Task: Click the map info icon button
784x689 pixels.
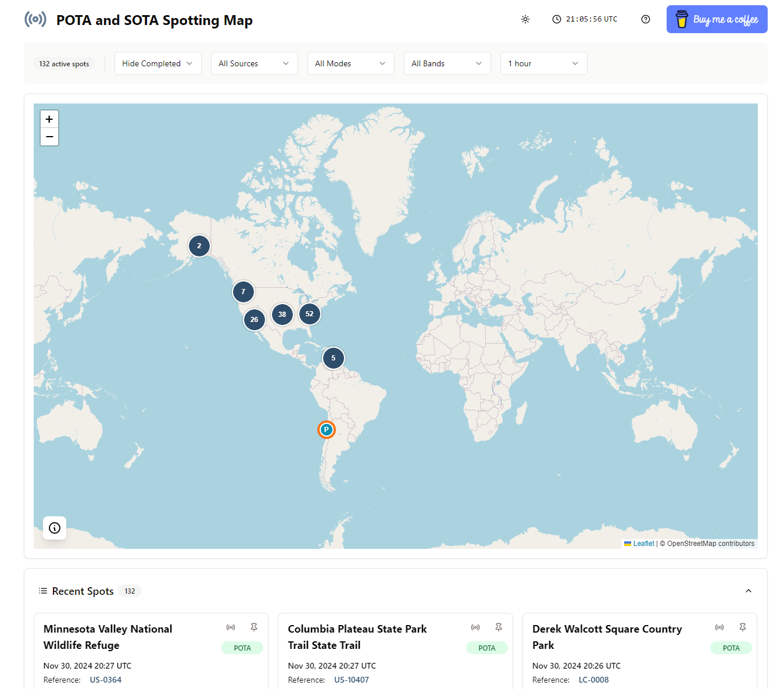Action: pyautogui.click(x=55, y=528)
